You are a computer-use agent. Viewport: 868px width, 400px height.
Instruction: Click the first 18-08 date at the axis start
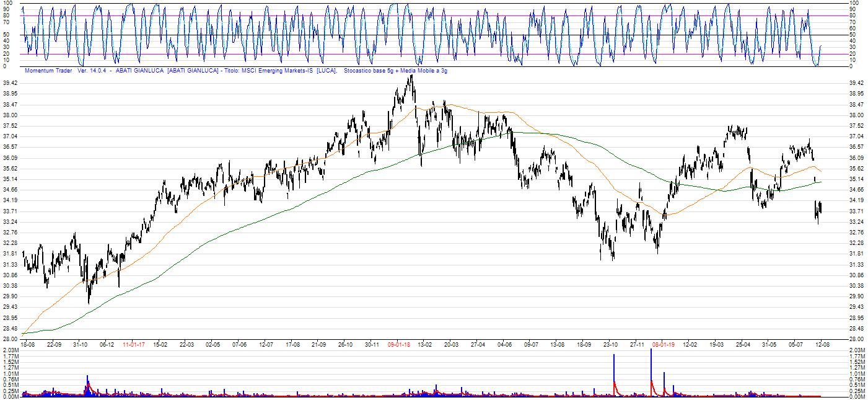[x=28, y=344]
